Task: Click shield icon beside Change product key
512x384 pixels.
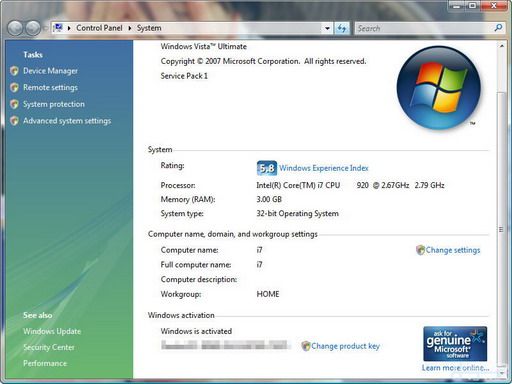Action: click(306, 346)
